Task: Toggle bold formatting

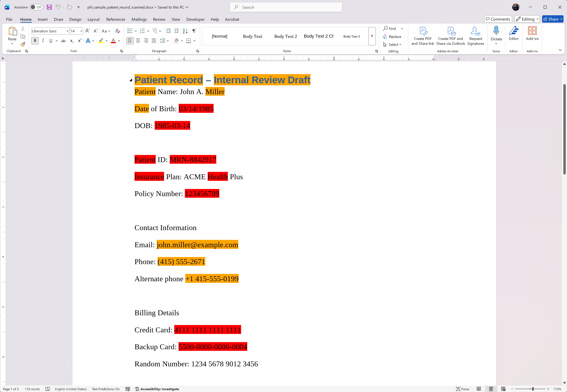Action: click(35, 41)
